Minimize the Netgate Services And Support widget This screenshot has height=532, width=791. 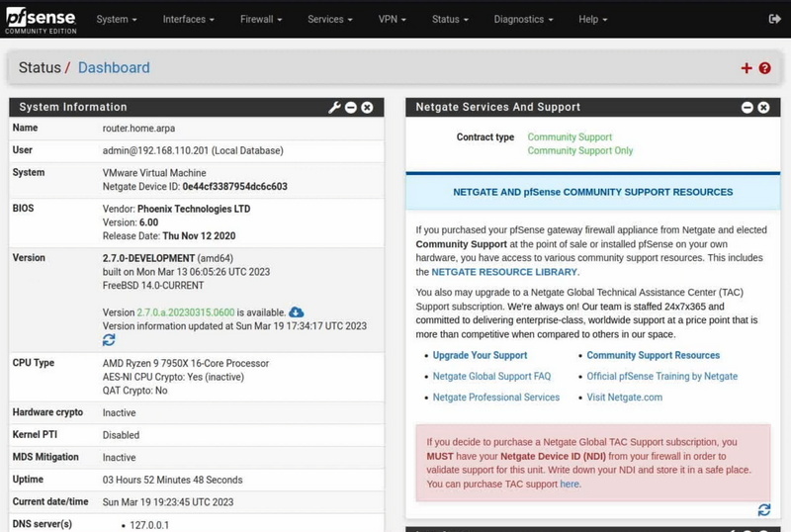pyautogui.click(x=747, y=108)
